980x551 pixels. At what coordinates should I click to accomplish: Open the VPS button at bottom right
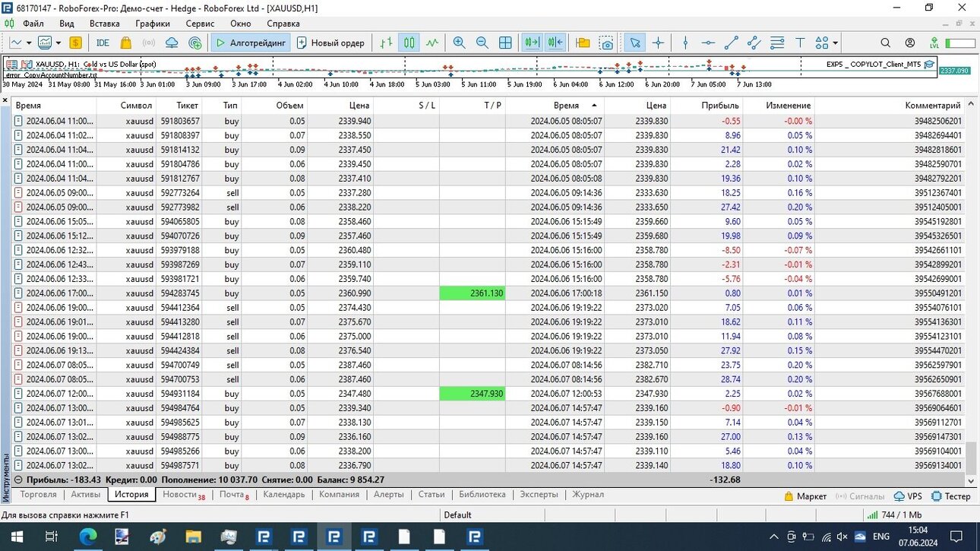pyautogui.click(x=908, y=496)
